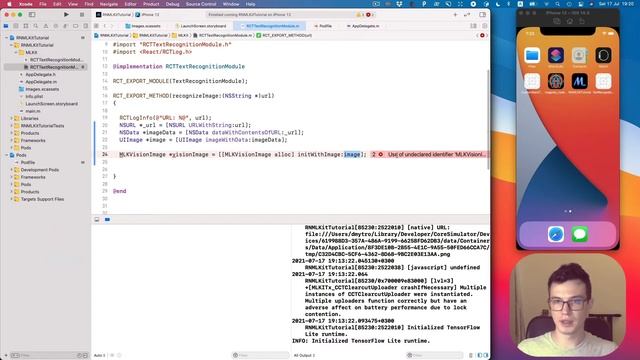Open the Debug menu

pos(173,4)
